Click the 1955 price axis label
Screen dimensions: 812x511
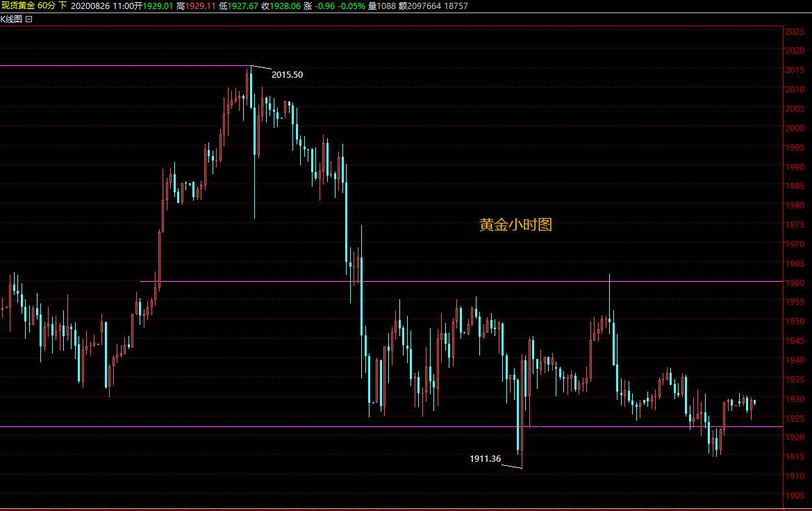pos(795,302)
